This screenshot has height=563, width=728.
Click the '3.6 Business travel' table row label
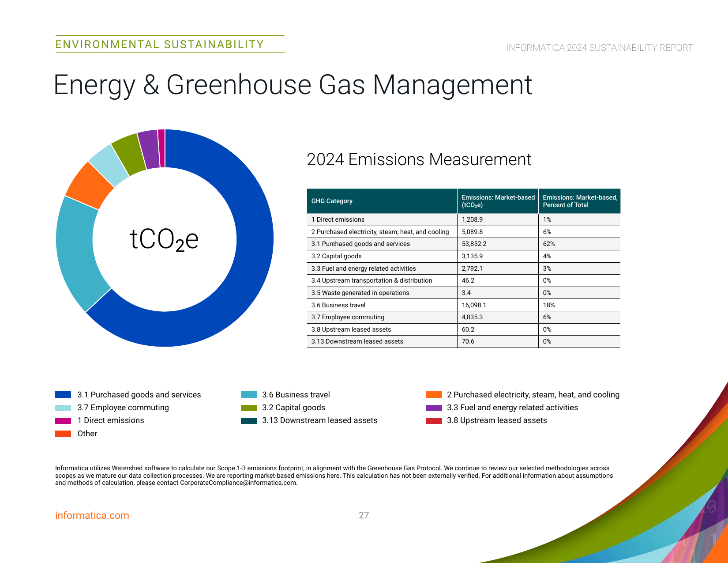coord(338,305)
